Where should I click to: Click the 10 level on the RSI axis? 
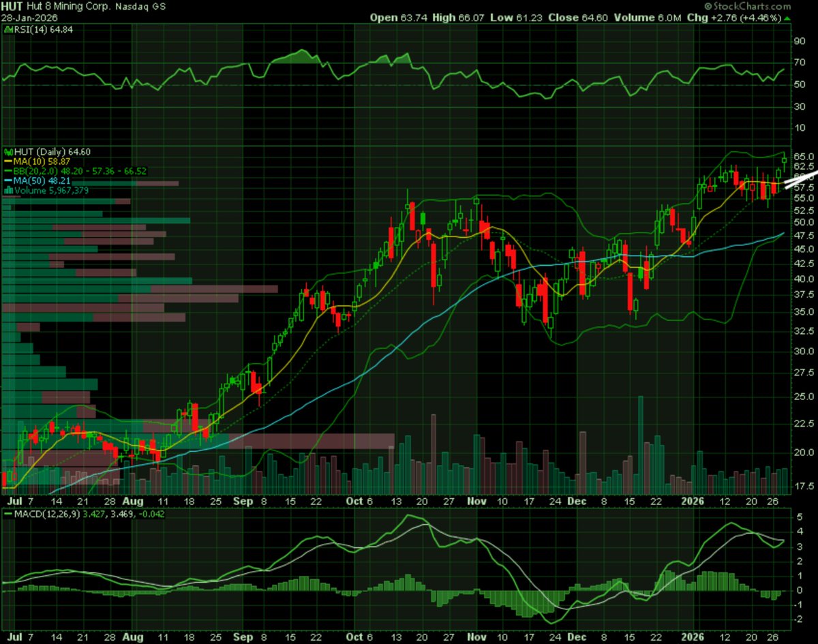click(799, 128)
